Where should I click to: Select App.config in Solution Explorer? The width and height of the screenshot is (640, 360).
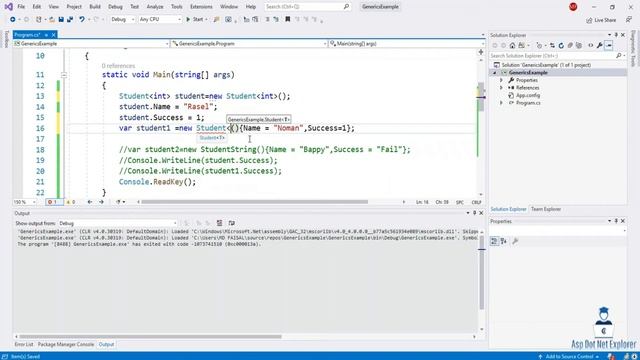[528, 96]
